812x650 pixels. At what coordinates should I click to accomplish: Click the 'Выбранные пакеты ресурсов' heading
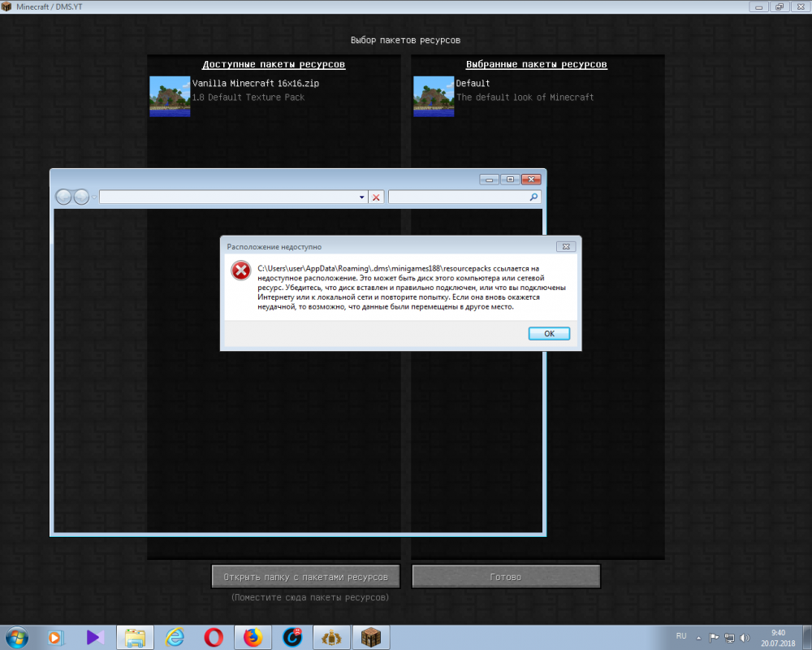click(x=537, y=64)
